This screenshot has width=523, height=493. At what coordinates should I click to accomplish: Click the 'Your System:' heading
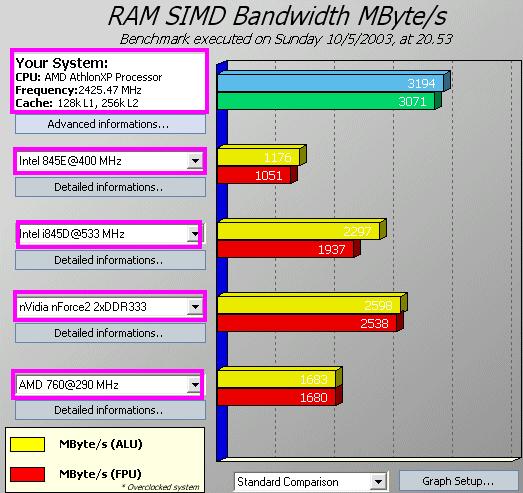(62, 63)
